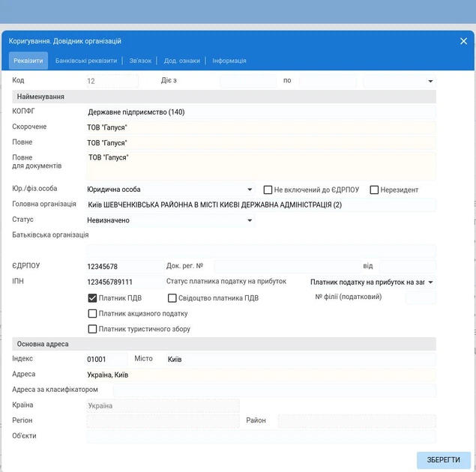Edit the Індекс field 01001
The height and width of the screenshot is (472, 476).
pos(107,360)
